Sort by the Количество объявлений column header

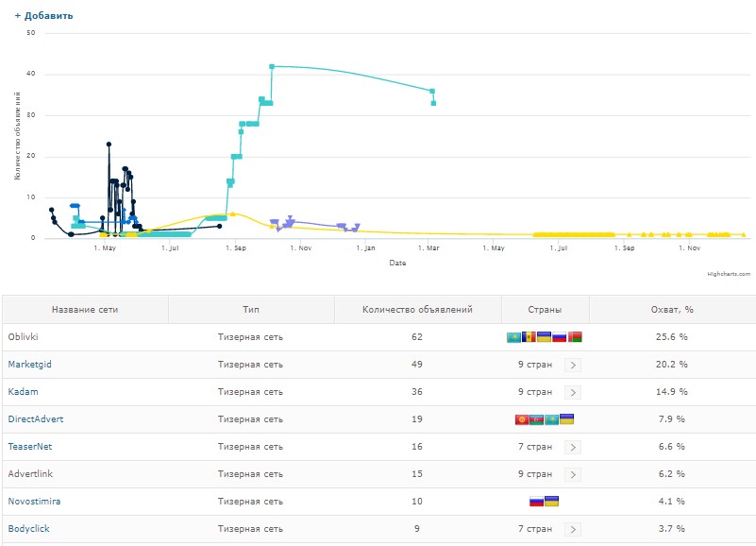(x=417, y=310)
